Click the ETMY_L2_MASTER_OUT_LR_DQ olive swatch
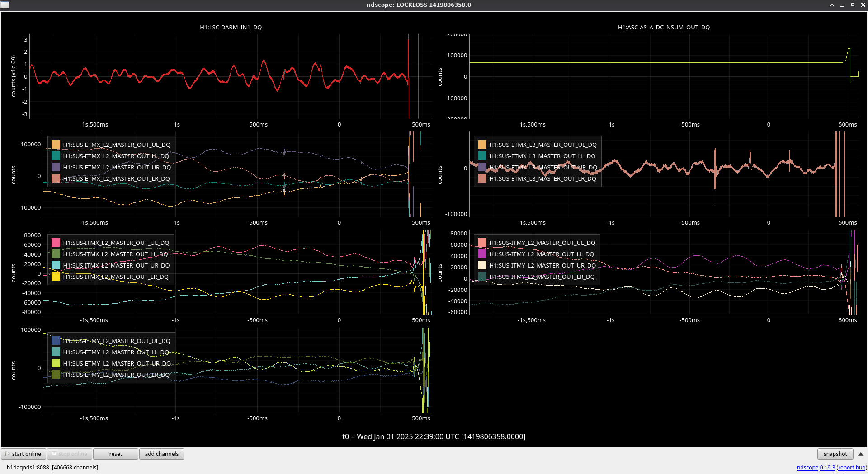This screenshot has height=474, width=868. tap(56, 375)
